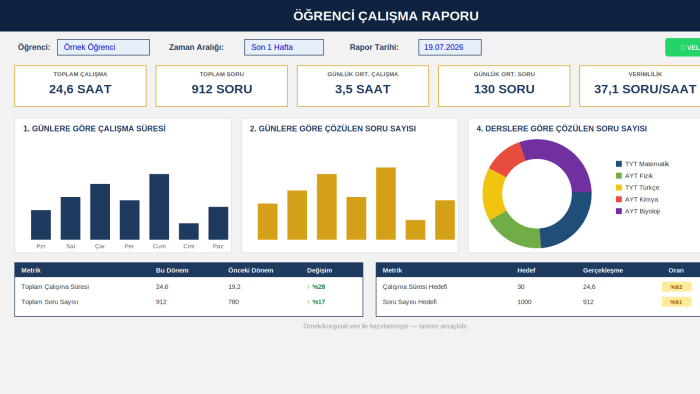
Task: Click the AYT Kimya red legend swatch
Action: (x=619, y=199)
